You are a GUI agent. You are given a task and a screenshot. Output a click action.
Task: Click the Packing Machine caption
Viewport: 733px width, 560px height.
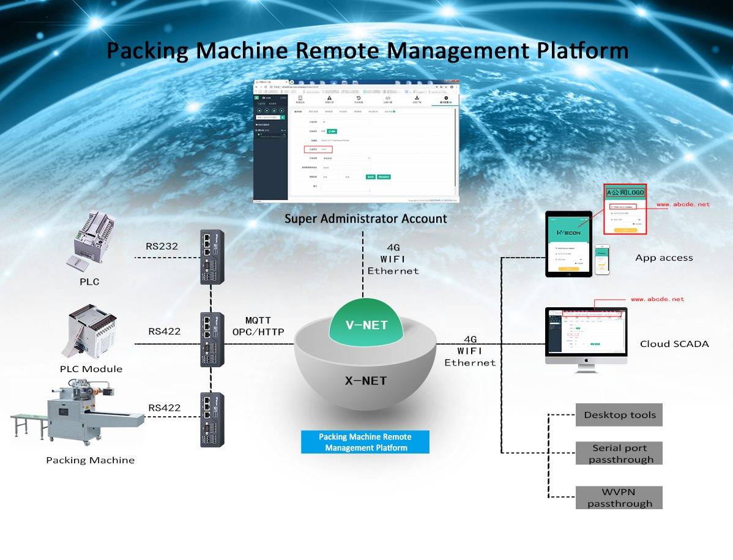(x=90, y=460)
